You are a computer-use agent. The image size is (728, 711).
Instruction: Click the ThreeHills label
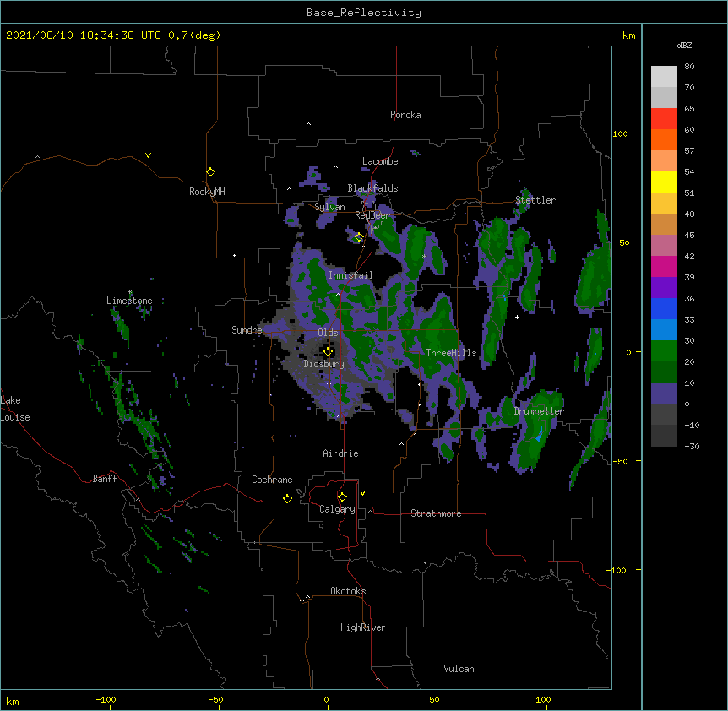point(451,353)
